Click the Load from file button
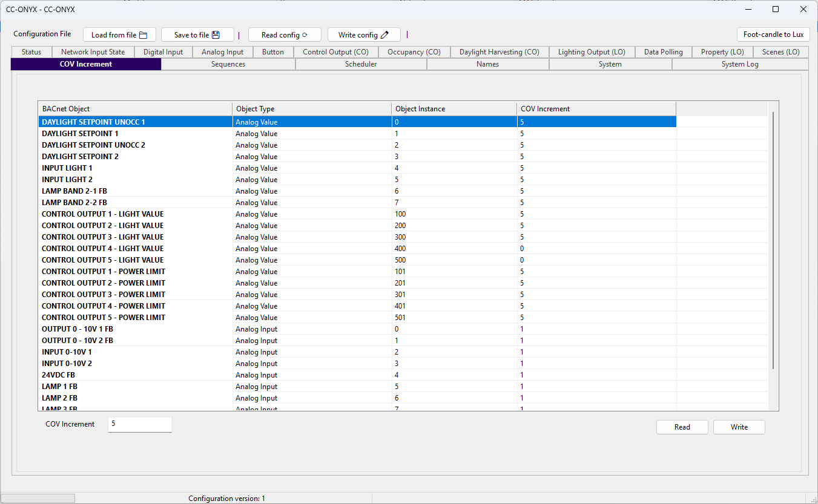This screenshot has height=504, width=818. pyautogui.click(x=119, y=35)
